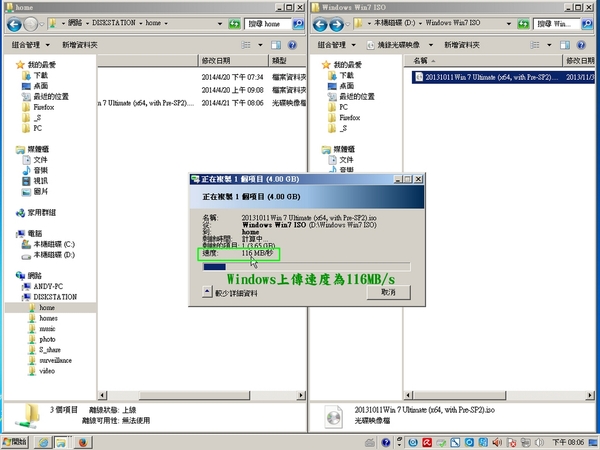Select 桌面 in home window favorites
600x450 pixels.
pos(41,86)
